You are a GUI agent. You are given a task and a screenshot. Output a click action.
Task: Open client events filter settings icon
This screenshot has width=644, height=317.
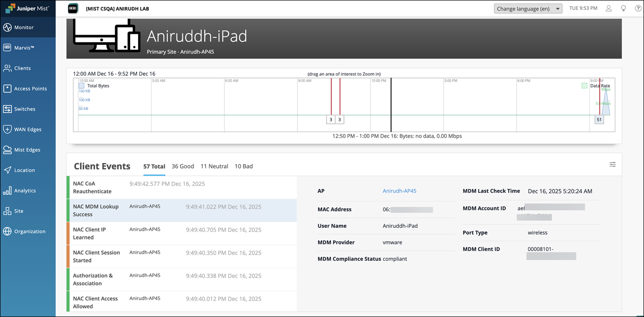coord(612,165)
